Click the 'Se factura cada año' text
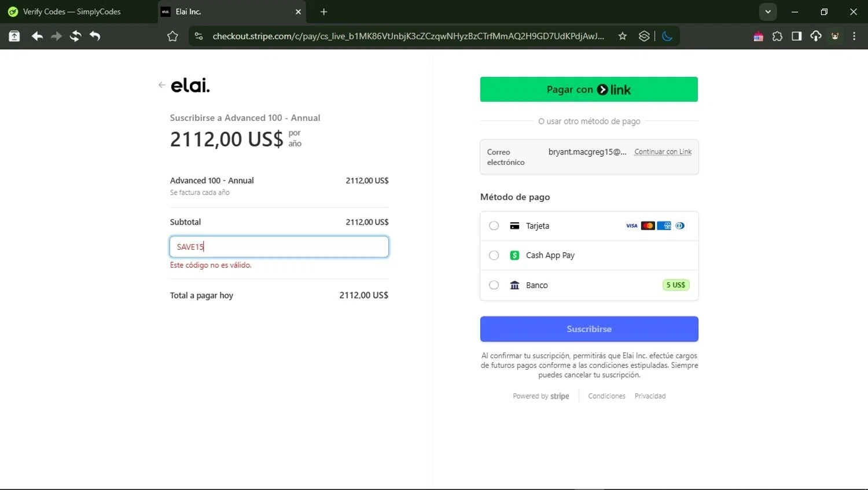This screenshot has height=490, width=868. [200, 193]
